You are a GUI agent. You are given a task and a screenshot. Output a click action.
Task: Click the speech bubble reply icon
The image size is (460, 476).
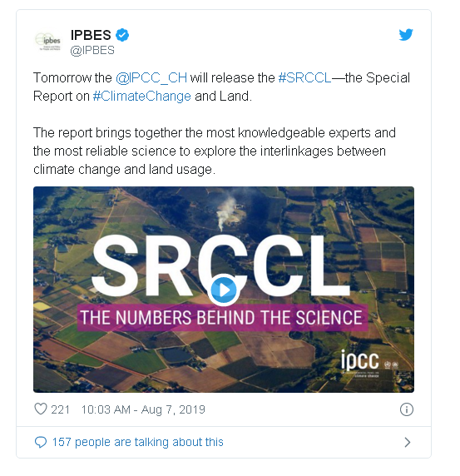pos(41,442)
